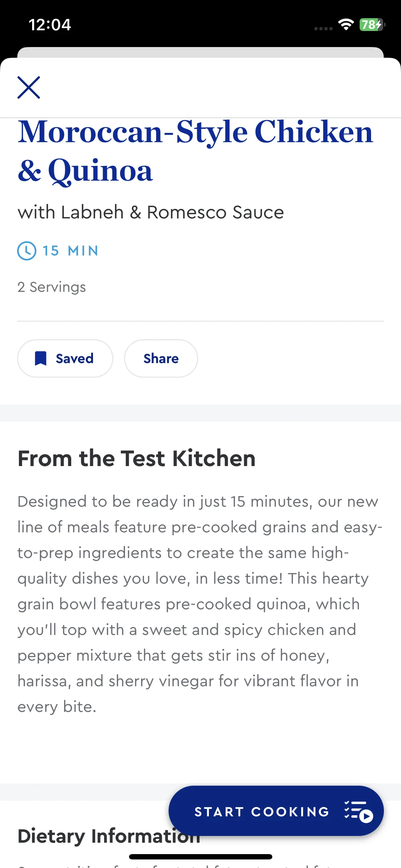Tap the 2 Servings text

[x=52, y=287]
